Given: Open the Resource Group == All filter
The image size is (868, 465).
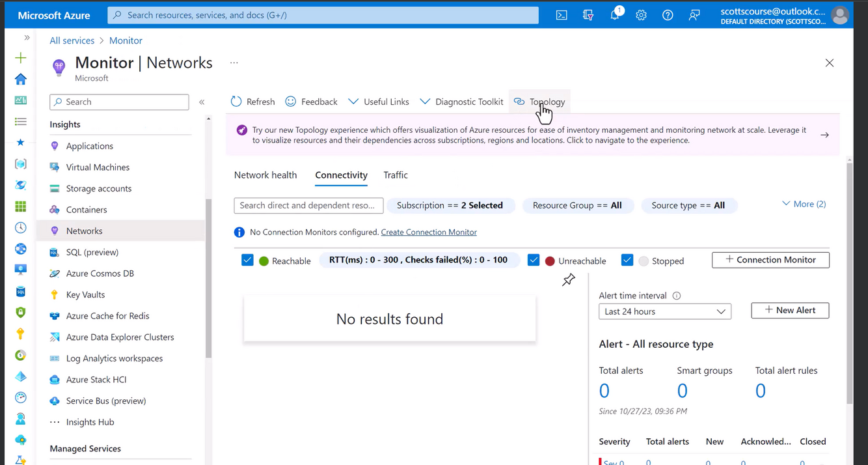Looking at the screenshot, I should coord(577,205).
